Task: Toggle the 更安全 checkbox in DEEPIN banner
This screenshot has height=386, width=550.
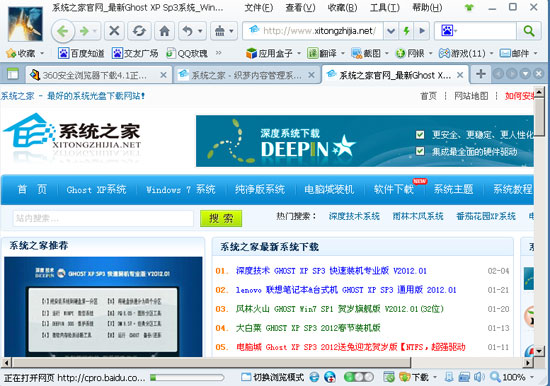Action: (x=420, y=135)
